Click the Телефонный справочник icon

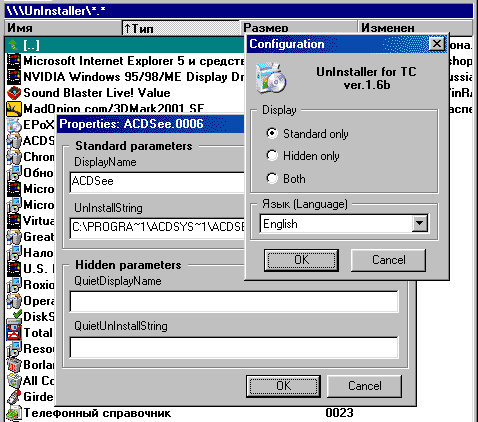[x=14, y=413]
